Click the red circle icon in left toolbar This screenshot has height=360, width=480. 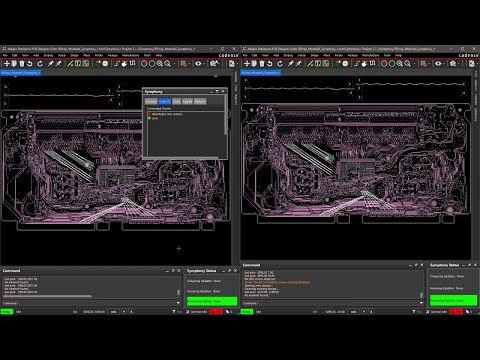click(x=144, y=63)
